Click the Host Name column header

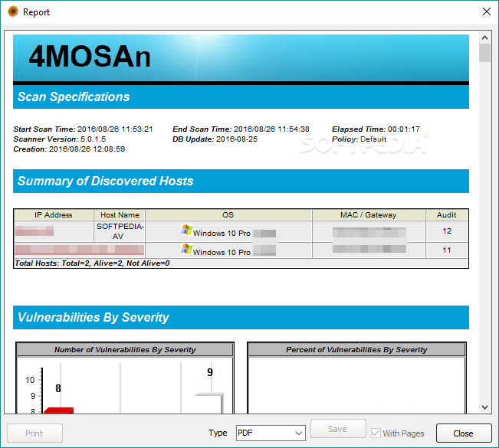pos(120,215)
